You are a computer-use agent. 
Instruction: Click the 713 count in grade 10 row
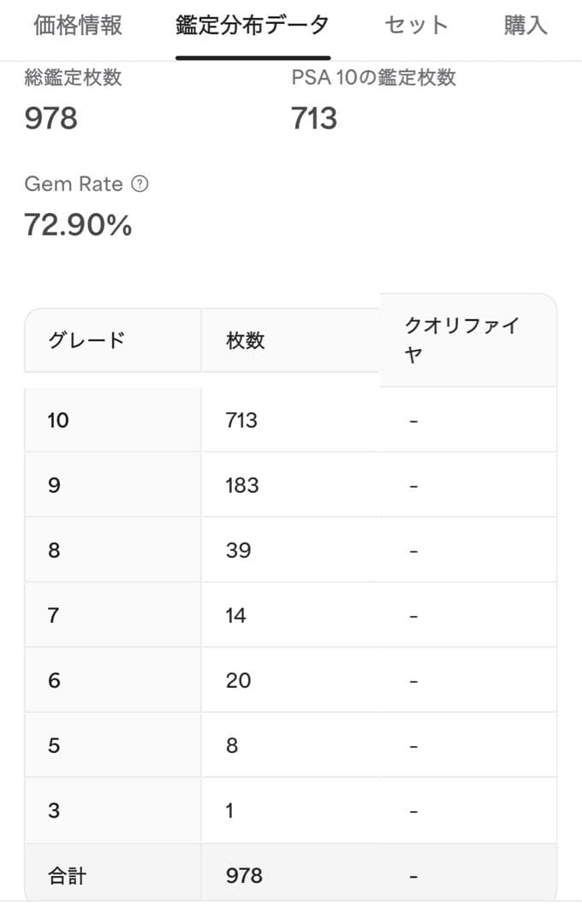tap(241, 420)
